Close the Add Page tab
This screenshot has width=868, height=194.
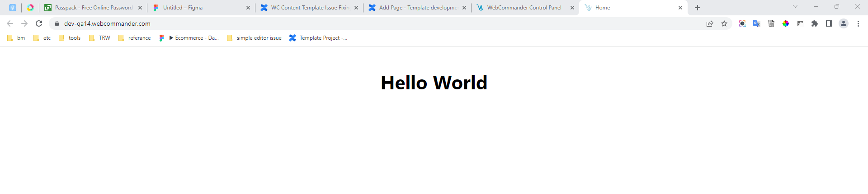(x=464, y=8)
